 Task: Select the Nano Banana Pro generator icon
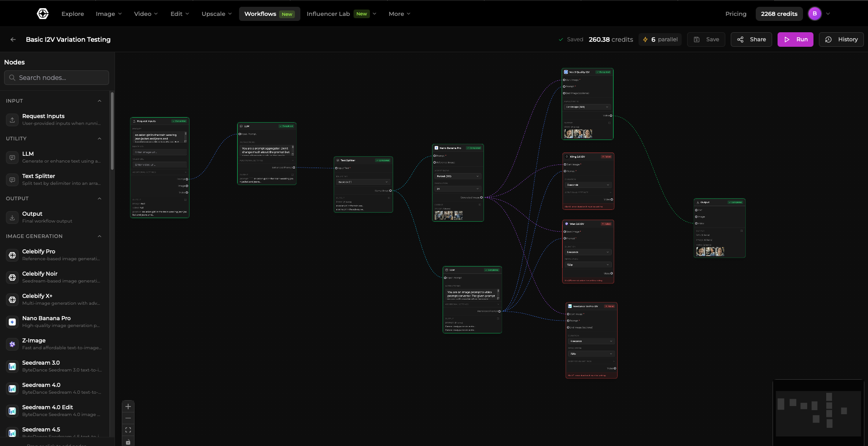[x=12, y=322]
